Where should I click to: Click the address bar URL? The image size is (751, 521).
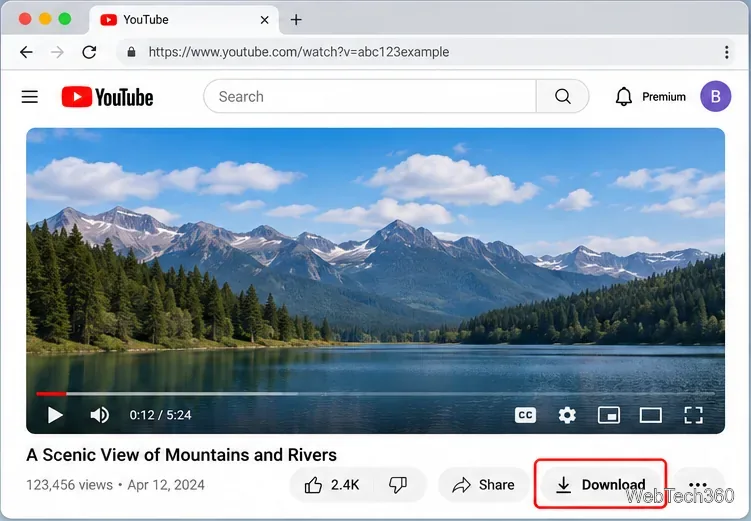click(x=299, y=52)
